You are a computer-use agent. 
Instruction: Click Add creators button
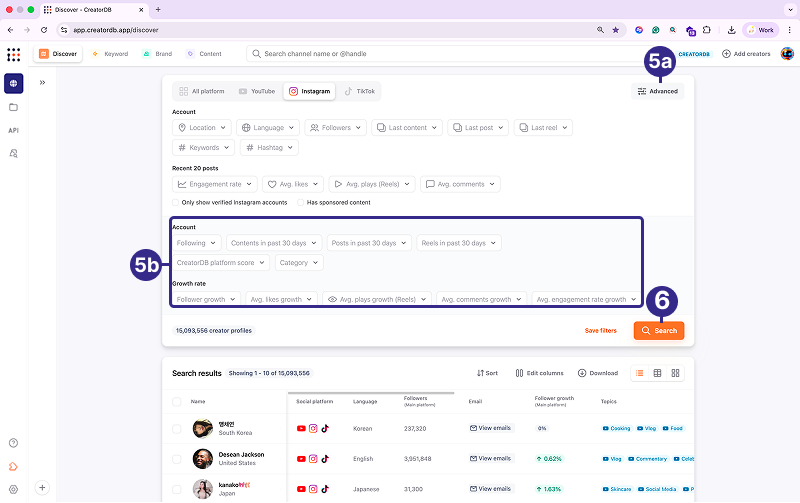pyautogui.click(x=746, y=54)
